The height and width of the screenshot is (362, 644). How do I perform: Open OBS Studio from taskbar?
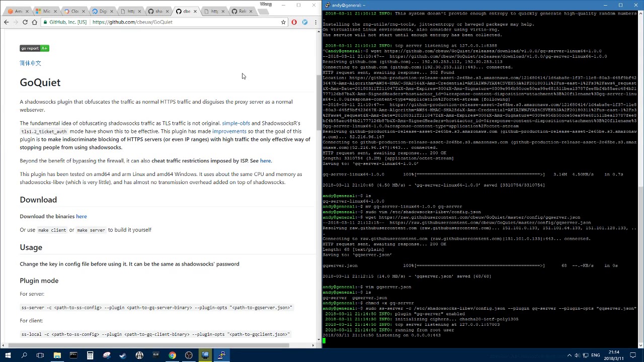(189, 355)
